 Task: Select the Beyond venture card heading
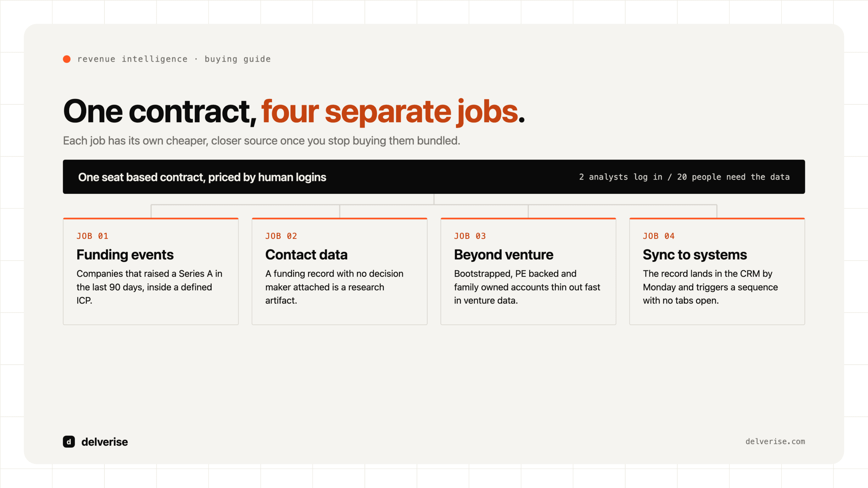(x=504, y=255)
